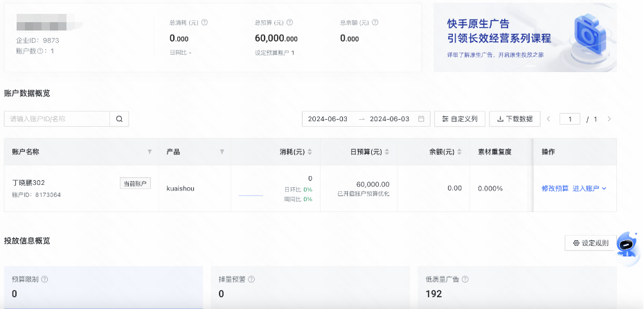Open the calendar icon in date range
This screenshot has width=644, height=309.
pos(421,118)
